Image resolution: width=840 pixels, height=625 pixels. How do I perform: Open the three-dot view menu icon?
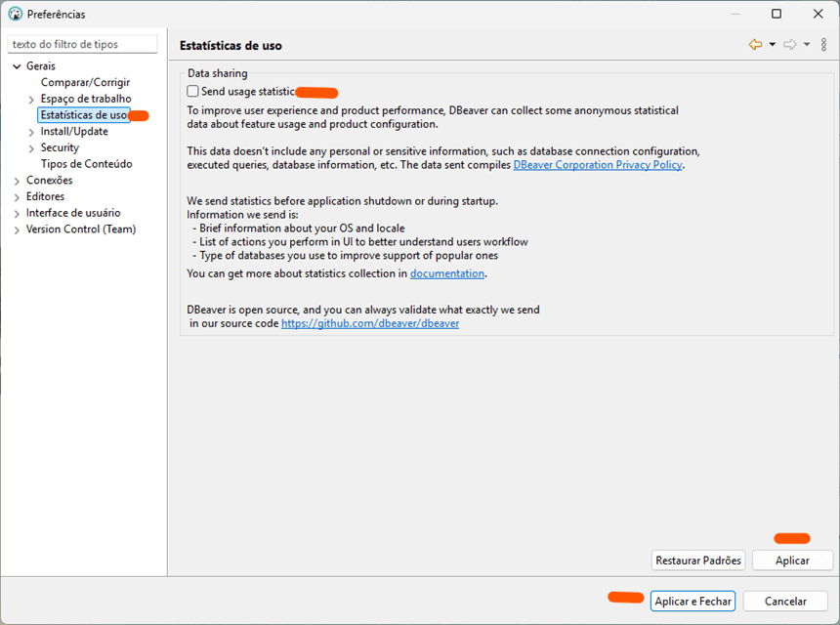click(824, 45)
